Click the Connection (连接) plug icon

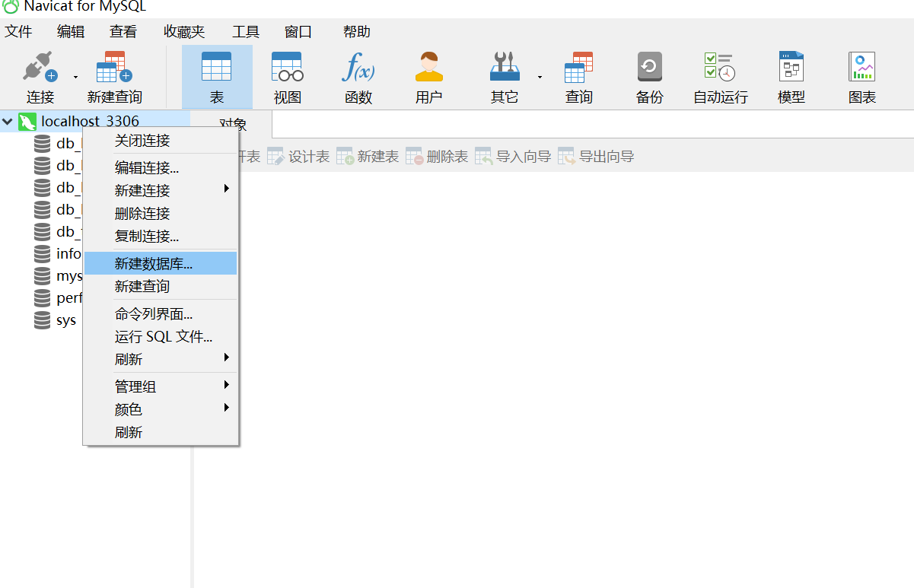[x=40, y=67]
